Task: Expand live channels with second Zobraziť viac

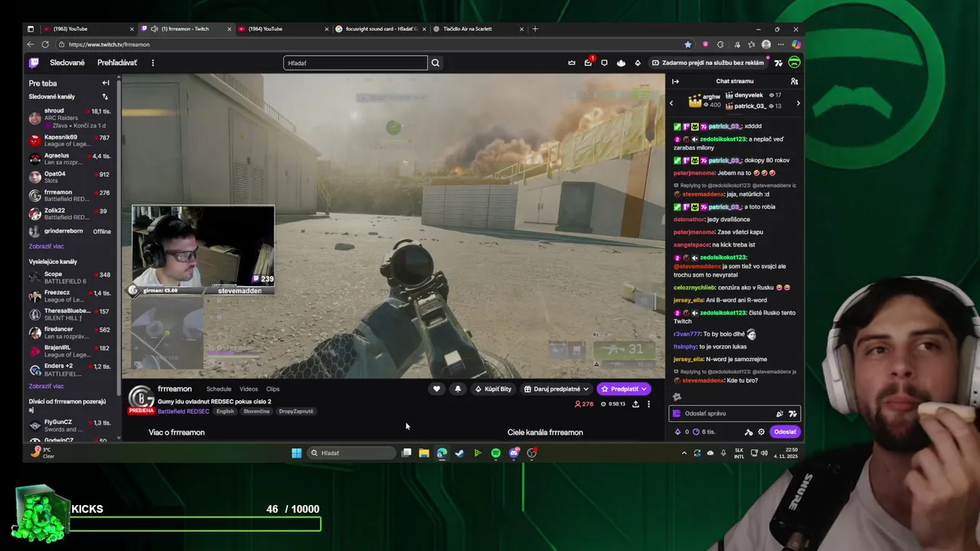Action: pos(46,386)
